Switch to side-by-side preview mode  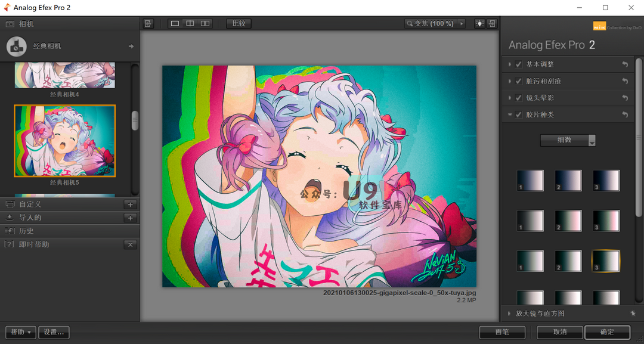[205, 23]
